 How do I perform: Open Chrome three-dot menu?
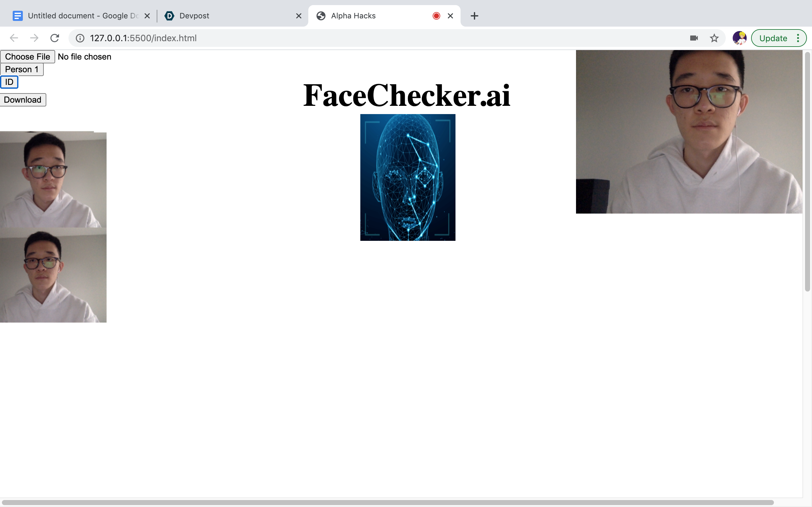click(798, 38)
